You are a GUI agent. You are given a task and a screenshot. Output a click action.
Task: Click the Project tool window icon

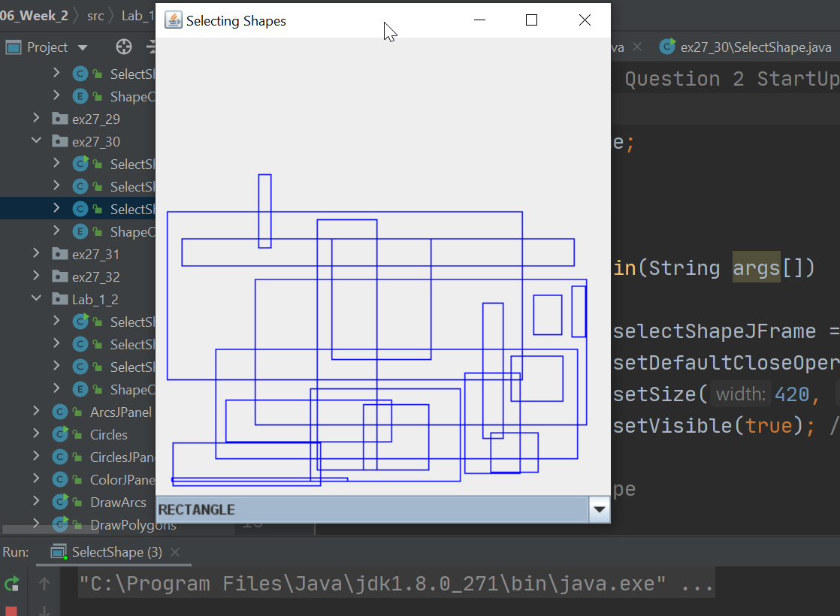click(x=12, y=47)
